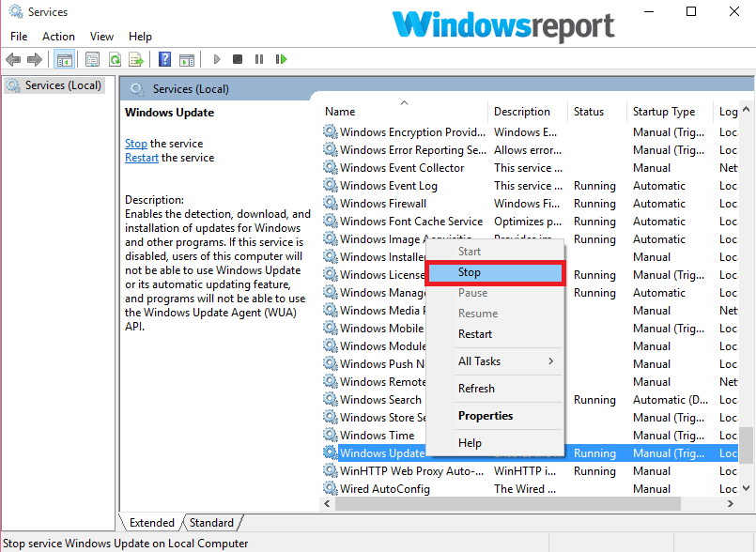Open the File menu
Viewport: 756px width, 552px height.
click(19, 37)
